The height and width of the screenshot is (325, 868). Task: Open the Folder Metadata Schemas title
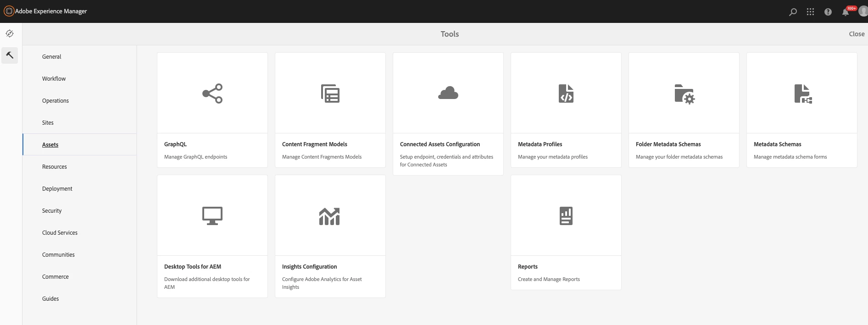668,144
